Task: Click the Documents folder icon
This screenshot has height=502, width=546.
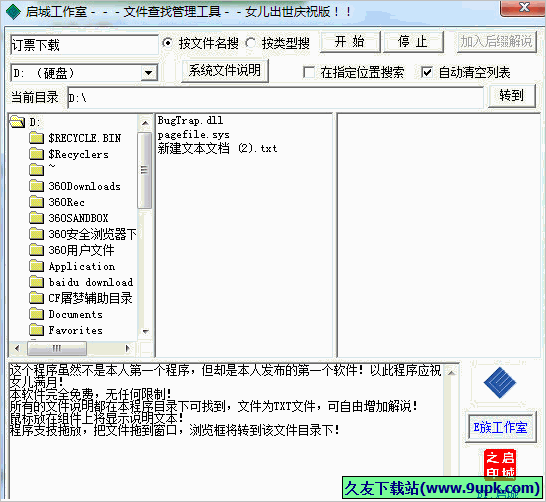Action: point(37,314)
